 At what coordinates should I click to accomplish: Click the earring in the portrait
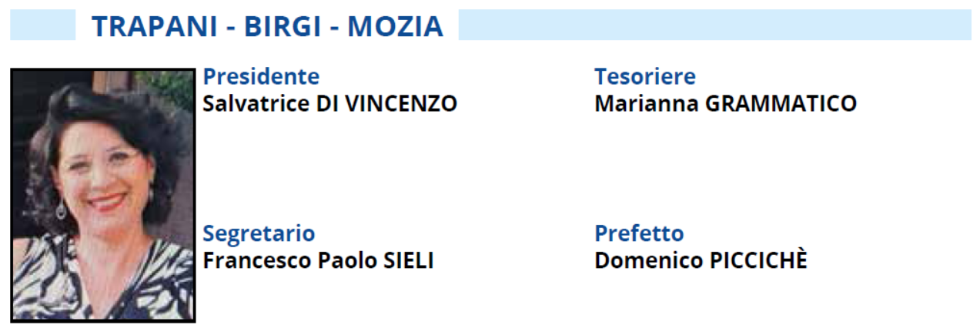(x=61, y=209)
